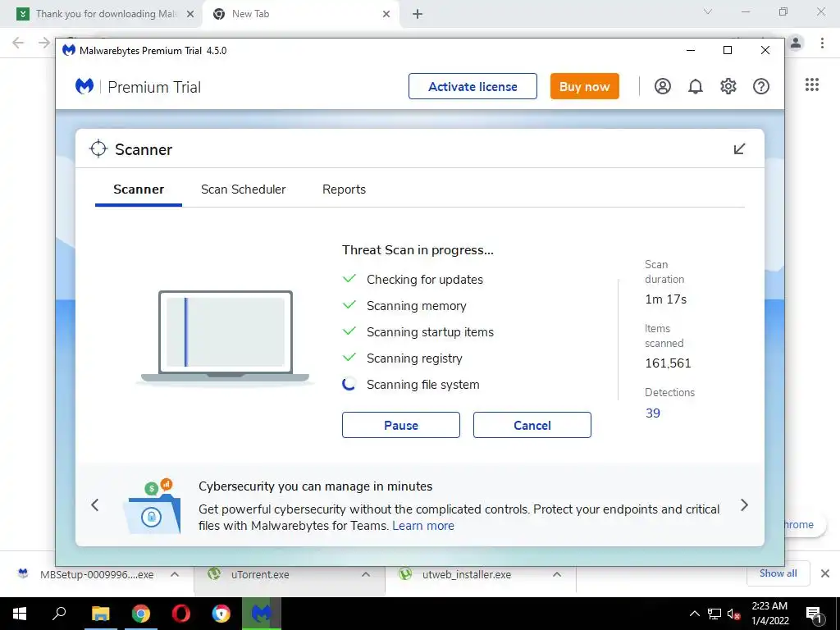Open File Explorer from taskbar
Screen dimensions: 840x630
pos(100,614)
